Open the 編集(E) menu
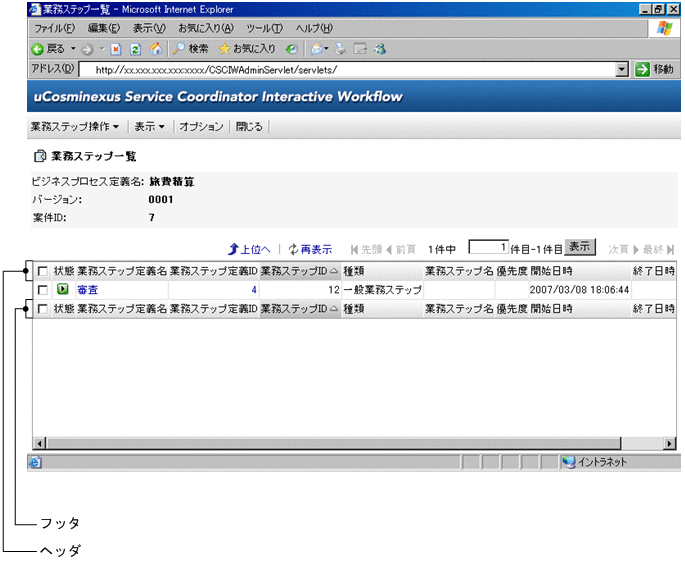Screen dimensions: 685x563 click(x=104, y=28)
